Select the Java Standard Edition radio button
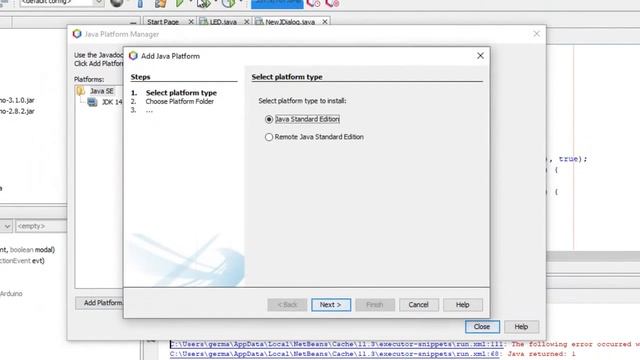The image size is (640, 360). [269, 119]
